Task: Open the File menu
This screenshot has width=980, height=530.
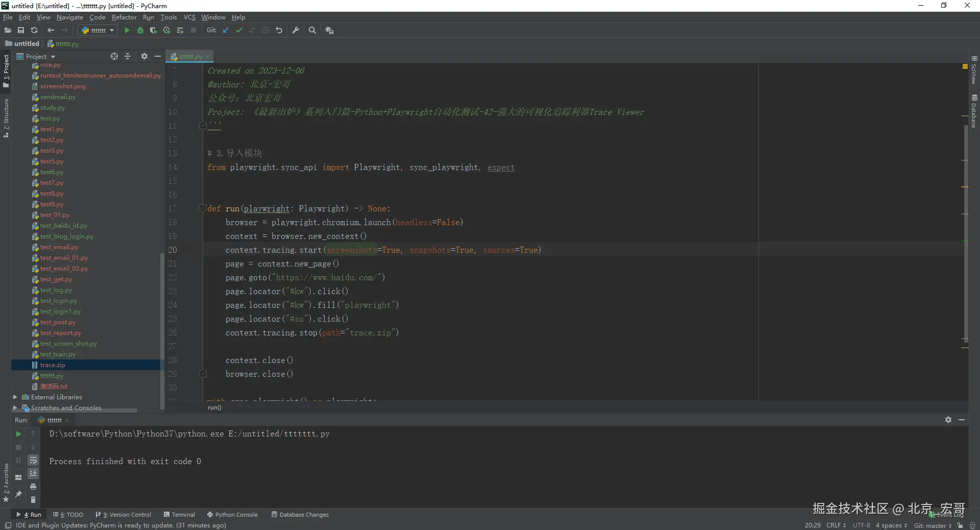Action: pos(8,17)
